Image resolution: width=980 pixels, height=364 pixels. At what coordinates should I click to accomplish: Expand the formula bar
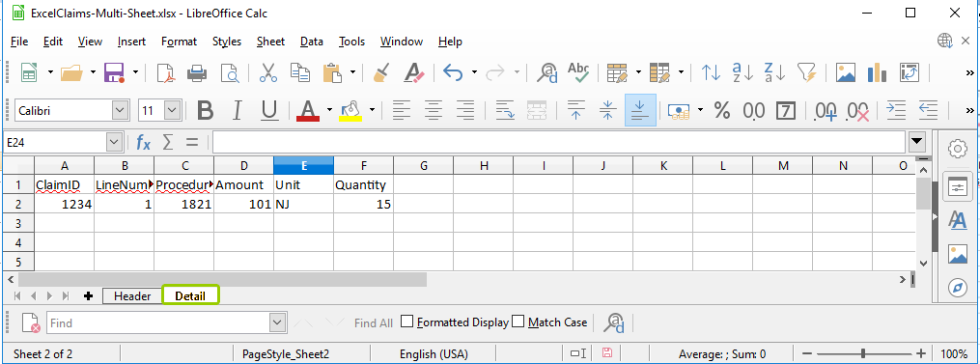click(x=917, y=142)
